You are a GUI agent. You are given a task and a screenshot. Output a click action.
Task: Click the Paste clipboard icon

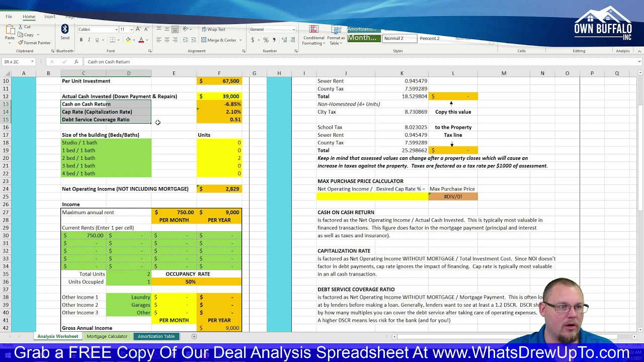click(10, 29)
